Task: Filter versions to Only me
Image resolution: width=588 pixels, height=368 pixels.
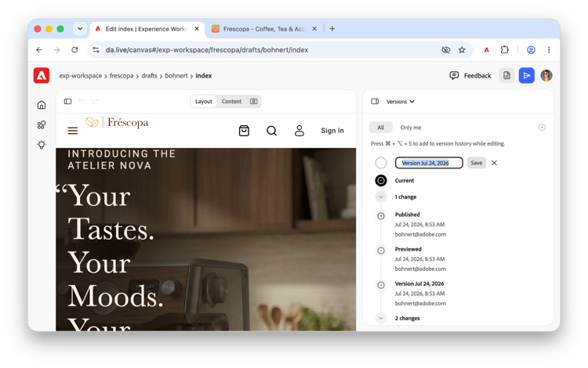Action: (411, 128)
